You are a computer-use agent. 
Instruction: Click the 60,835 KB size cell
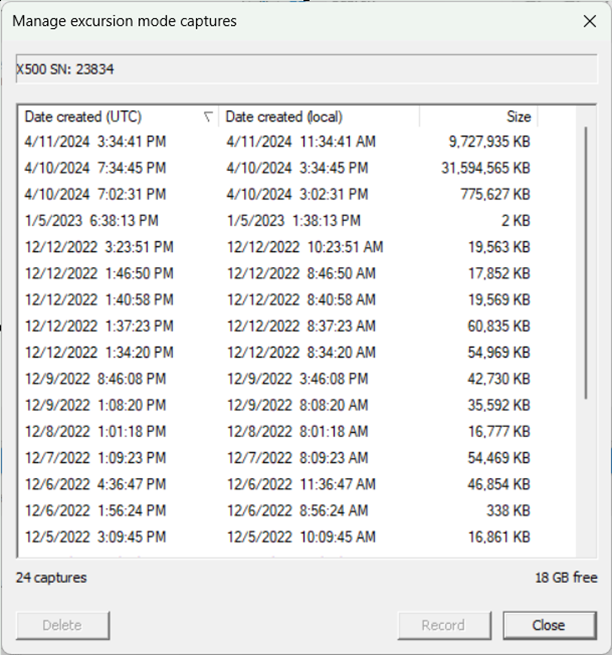coord(499,326)
